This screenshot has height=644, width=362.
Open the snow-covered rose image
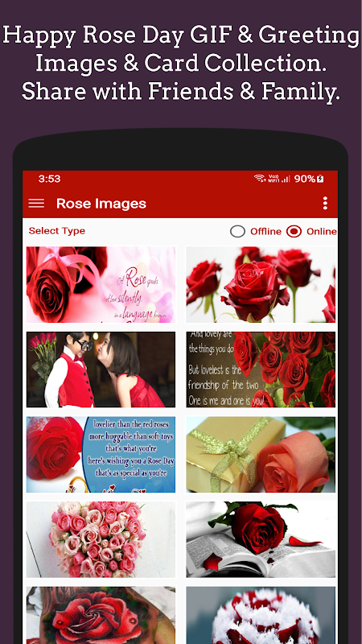point(261,615)
